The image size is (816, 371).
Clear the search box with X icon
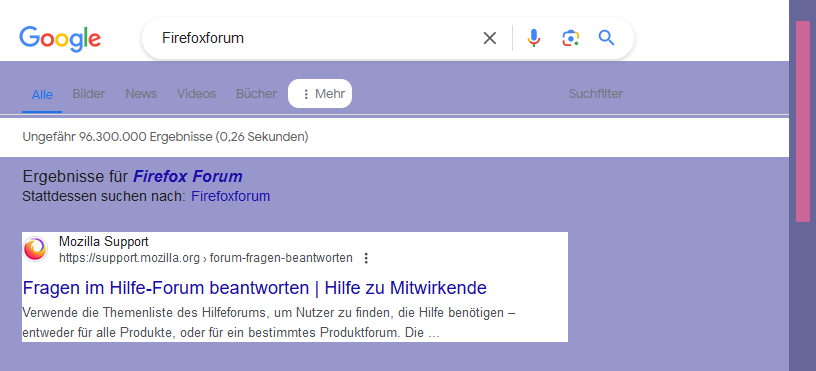(x=490, y=38)
